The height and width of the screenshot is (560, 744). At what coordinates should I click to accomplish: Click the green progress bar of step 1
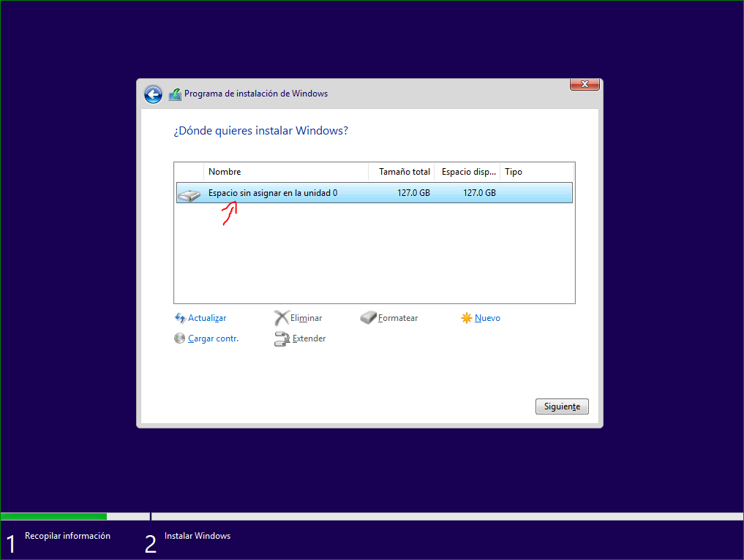click(x=53, y=516)
